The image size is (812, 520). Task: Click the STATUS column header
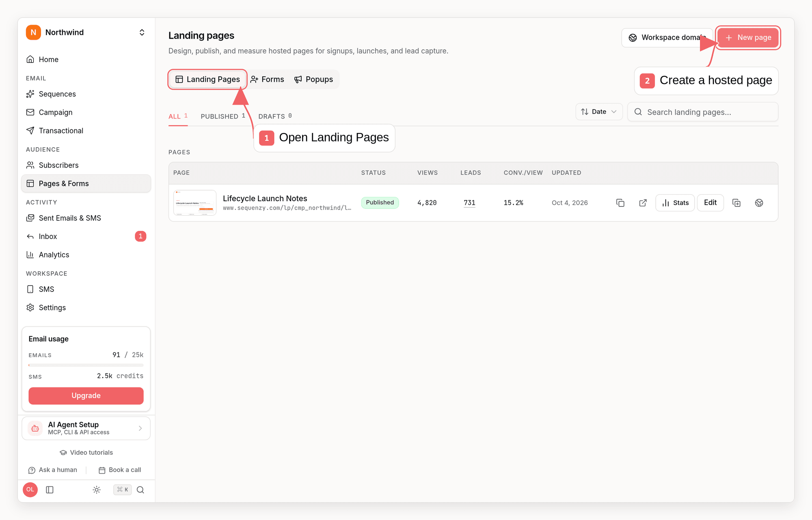(x=374, y=173)
